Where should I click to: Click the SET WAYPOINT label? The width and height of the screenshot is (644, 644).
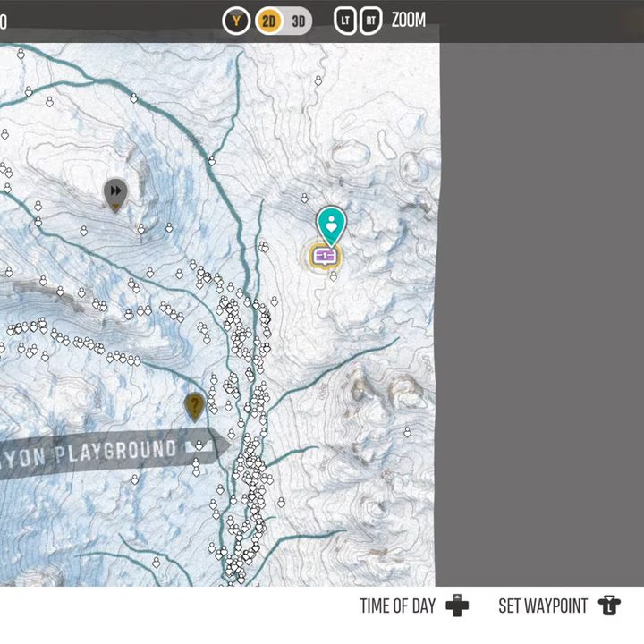(543, 606)
